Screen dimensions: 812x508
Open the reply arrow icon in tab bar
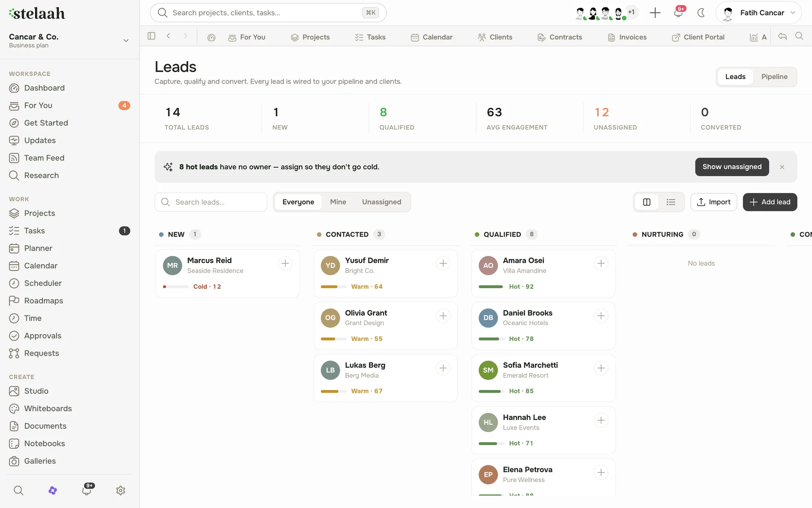782,37
